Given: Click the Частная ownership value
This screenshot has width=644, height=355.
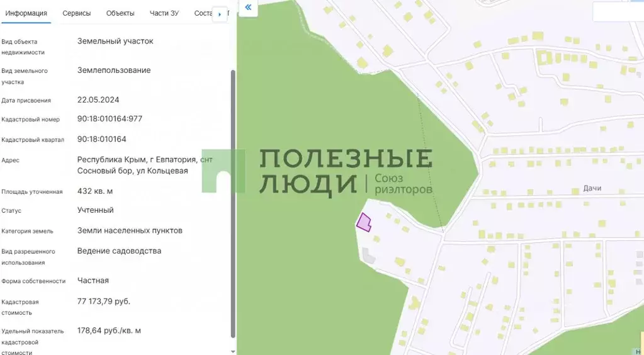Looking at the screenshot, I should click(x=93, y=280).
